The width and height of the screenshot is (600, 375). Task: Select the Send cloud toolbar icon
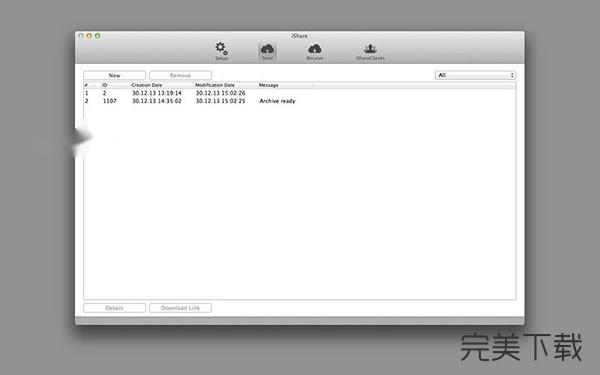click(x=267, y=51)
